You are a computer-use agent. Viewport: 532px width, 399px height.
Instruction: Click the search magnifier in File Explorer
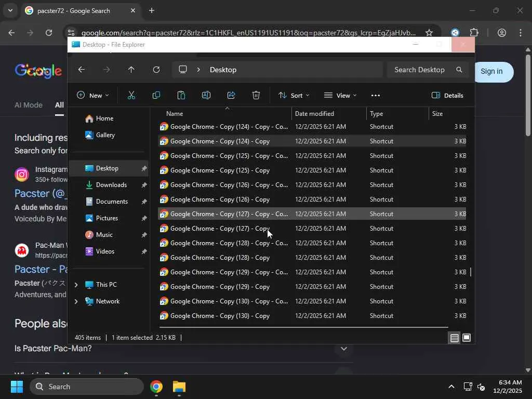click(459, 70)
